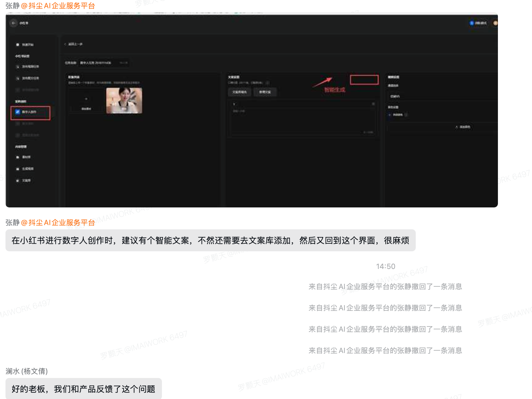
Task: Open 生成视频 in the left sidebar
Action: tap(27, 168)
